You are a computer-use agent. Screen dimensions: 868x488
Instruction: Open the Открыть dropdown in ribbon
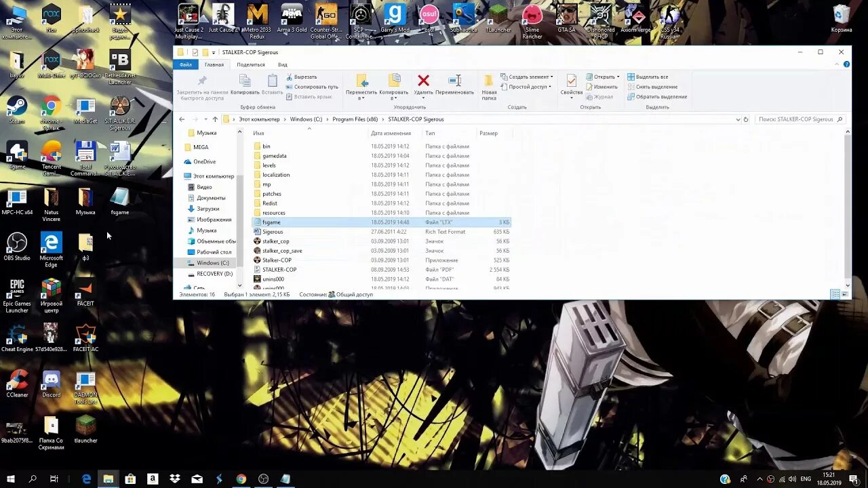617,77
